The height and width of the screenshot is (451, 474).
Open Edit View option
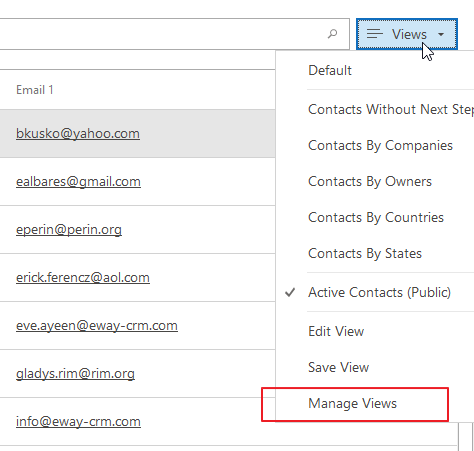(x=336, y=331)
